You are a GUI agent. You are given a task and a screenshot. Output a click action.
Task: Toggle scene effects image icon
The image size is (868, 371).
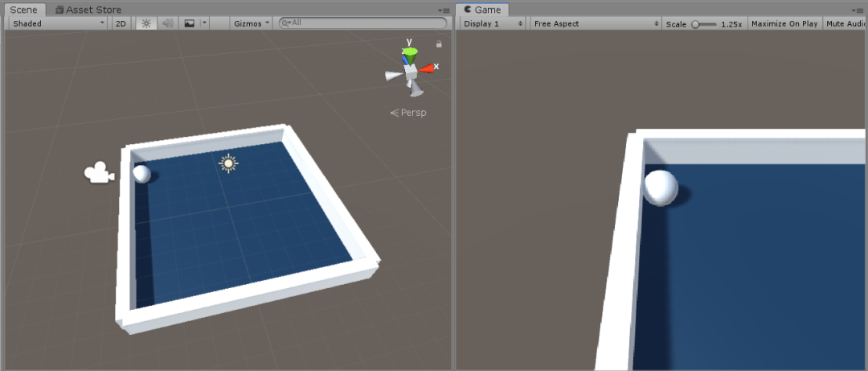[x=190, y=23]
